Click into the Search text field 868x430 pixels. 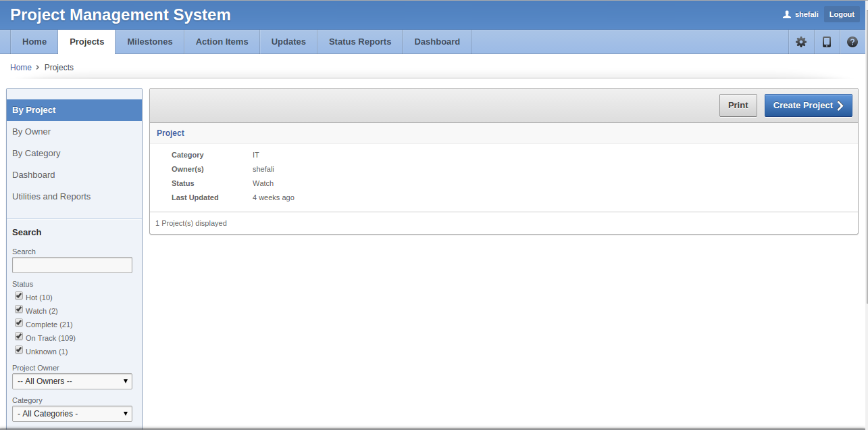pos(72,265)
